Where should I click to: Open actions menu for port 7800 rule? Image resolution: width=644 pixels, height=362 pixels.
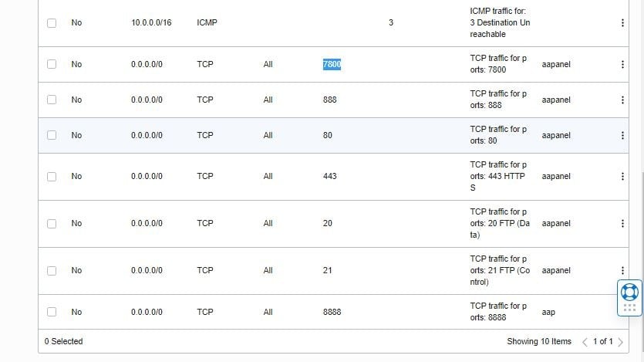click(x=622, y=65)
